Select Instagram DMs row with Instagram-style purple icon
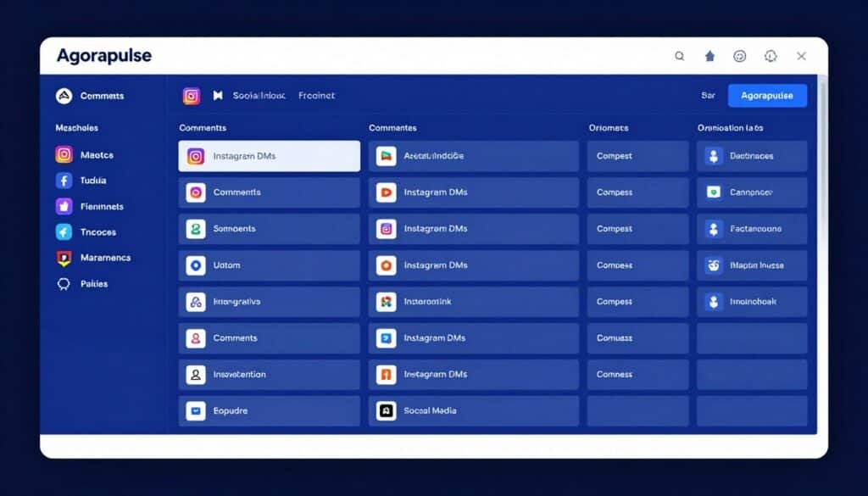This screenshot has width=868, height=496. coord(474,229)
